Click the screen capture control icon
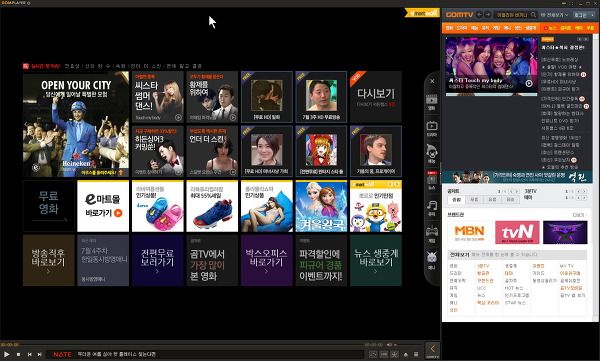Image resolution: width=600 pixels, height=361 pixels. click(x=373, y=355)
